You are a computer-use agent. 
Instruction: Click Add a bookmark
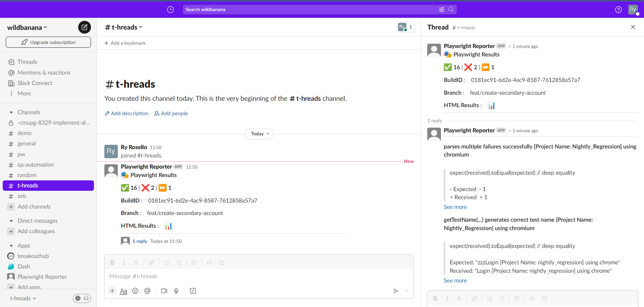coord(125,43)
